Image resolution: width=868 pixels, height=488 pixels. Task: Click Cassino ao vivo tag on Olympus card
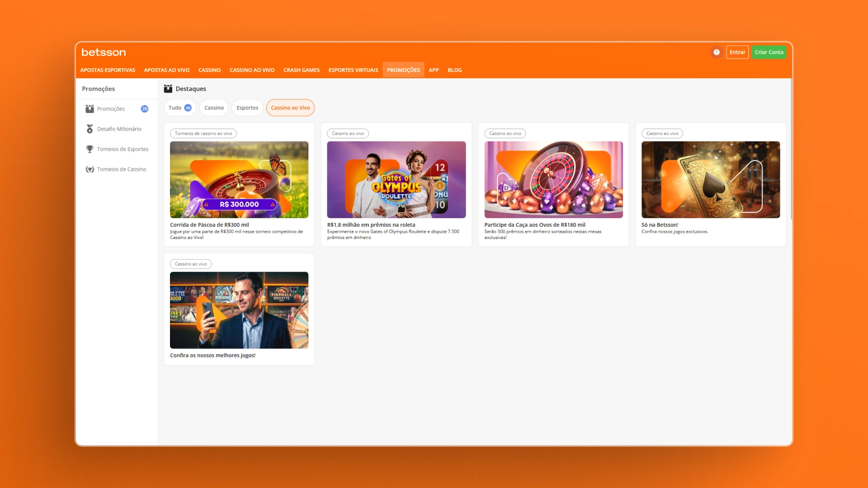point(348,134)
